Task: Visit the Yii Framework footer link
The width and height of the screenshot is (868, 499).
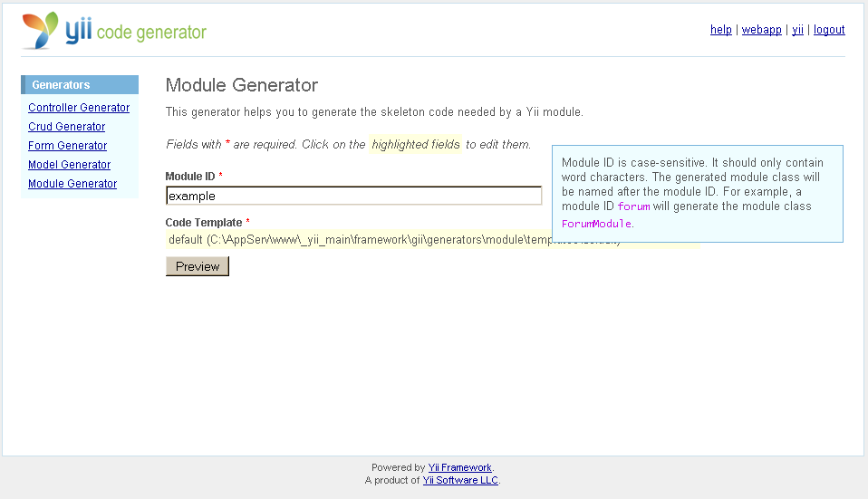Action: point(459,467)
